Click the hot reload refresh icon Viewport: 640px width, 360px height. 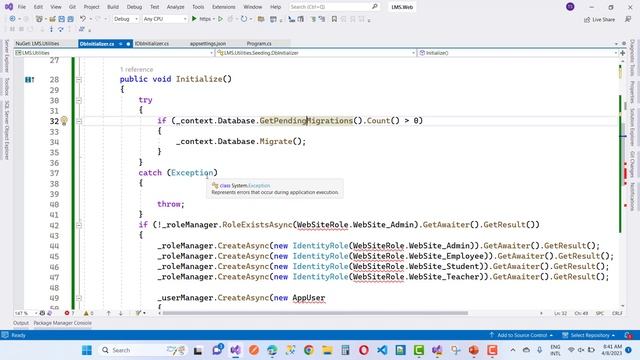244,19
